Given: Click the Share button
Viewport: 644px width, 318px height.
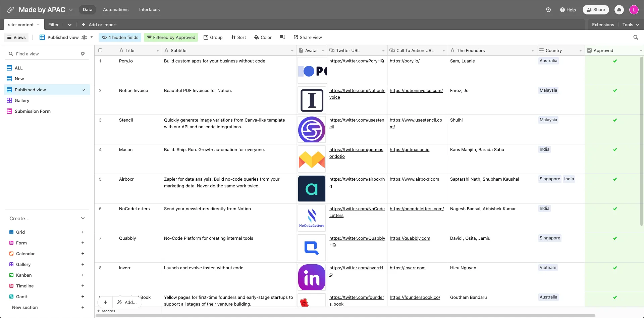Looking at the screenshot, I should pos(596,10).
